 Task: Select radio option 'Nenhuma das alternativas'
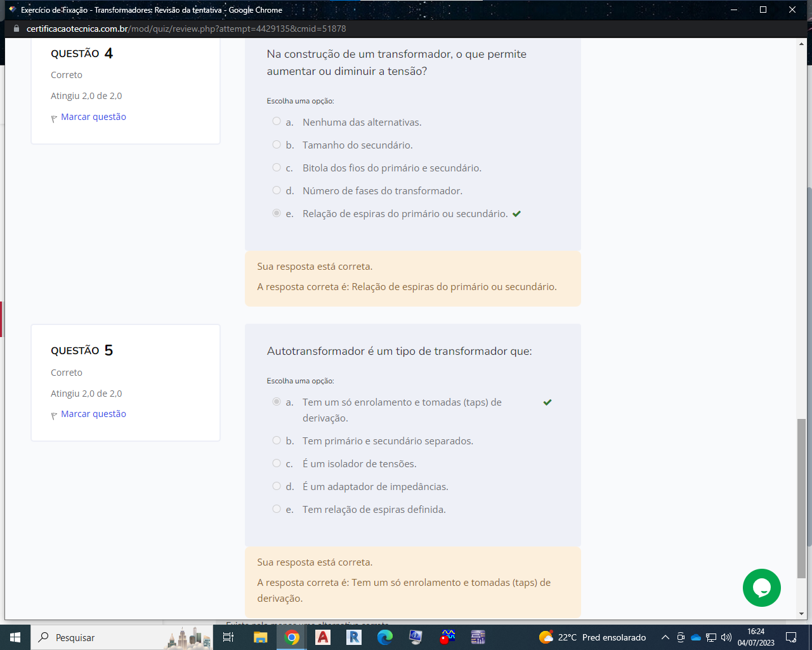pyautogui.click(x=277, y=121)
